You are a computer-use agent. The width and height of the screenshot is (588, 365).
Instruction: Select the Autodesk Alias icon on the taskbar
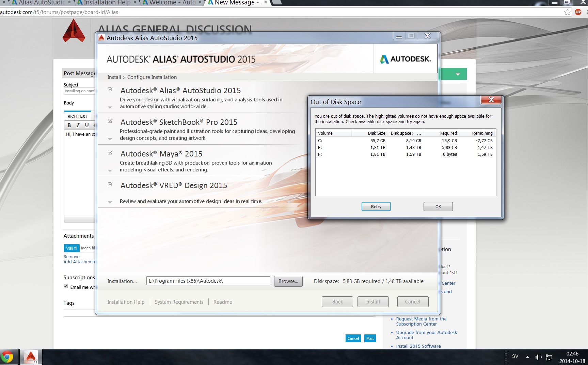pos(30,356)
